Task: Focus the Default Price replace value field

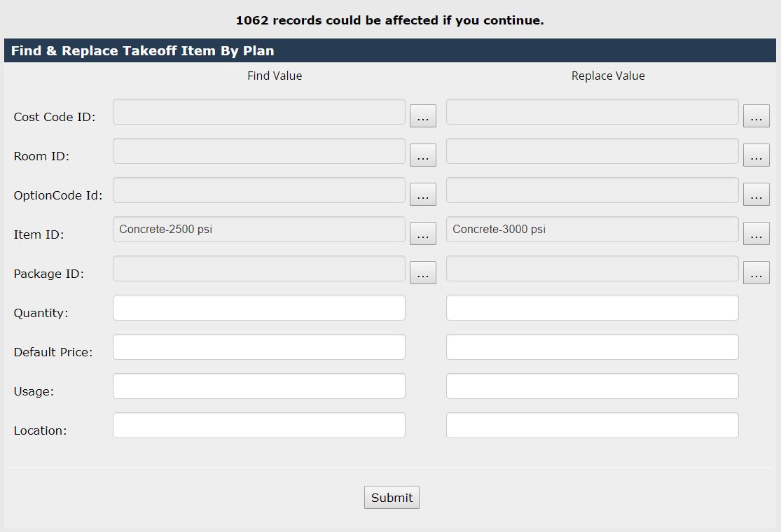Action: (x=592, y=347)
